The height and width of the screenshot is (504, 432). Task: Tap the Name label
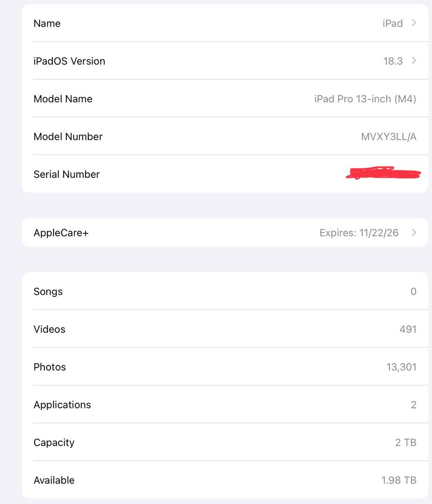[47, 23]
